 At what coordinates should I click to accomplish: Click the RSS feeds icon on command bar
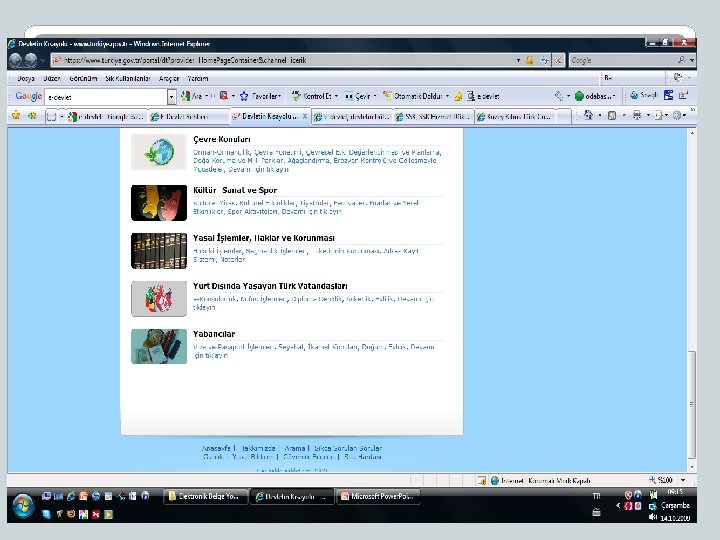point(612,115)
